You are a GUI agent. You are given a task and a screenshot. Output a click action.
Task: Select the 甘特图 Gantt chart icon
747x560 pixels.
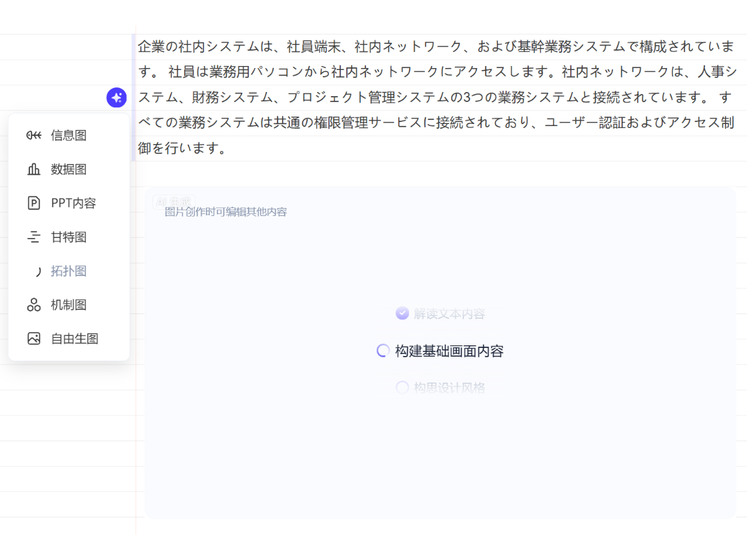click(34, 237)
